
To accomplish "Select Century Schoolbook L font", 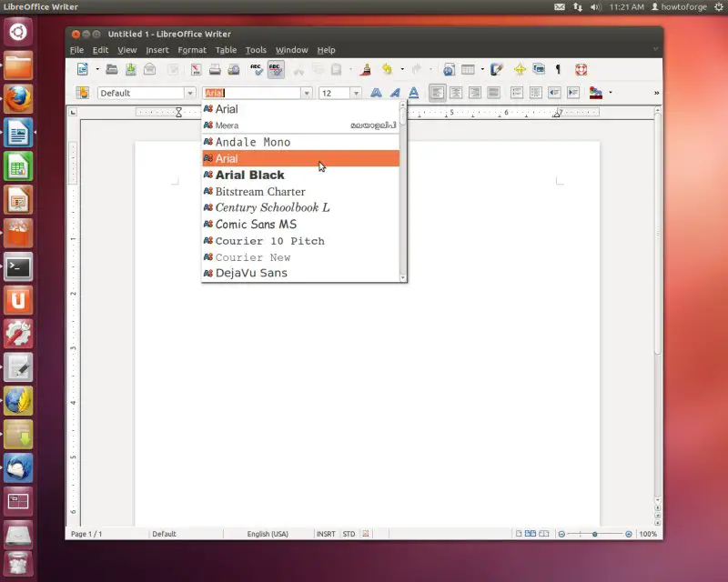I will [301, 207].
